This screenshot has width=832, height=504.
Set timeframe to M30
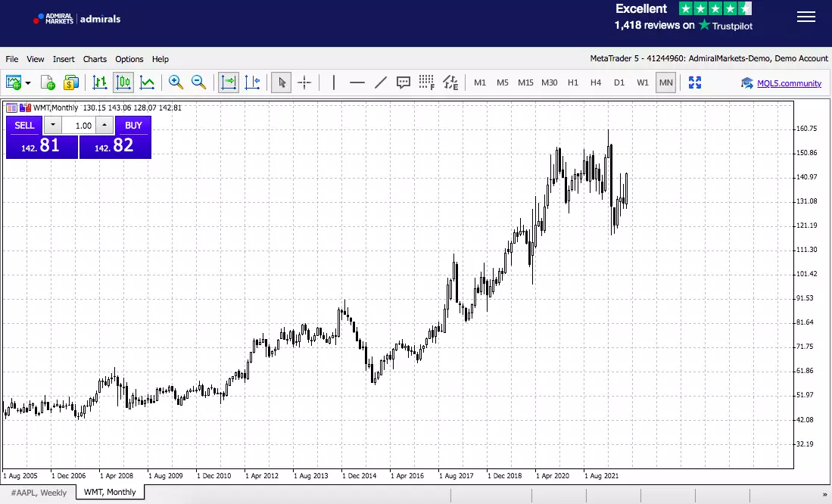tap(549, 82)
